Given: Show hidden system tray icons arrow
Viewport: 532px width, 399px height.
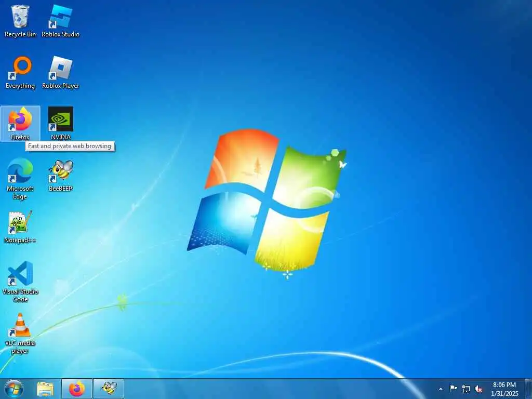Looking at the screenshot, I should point(441,389).
